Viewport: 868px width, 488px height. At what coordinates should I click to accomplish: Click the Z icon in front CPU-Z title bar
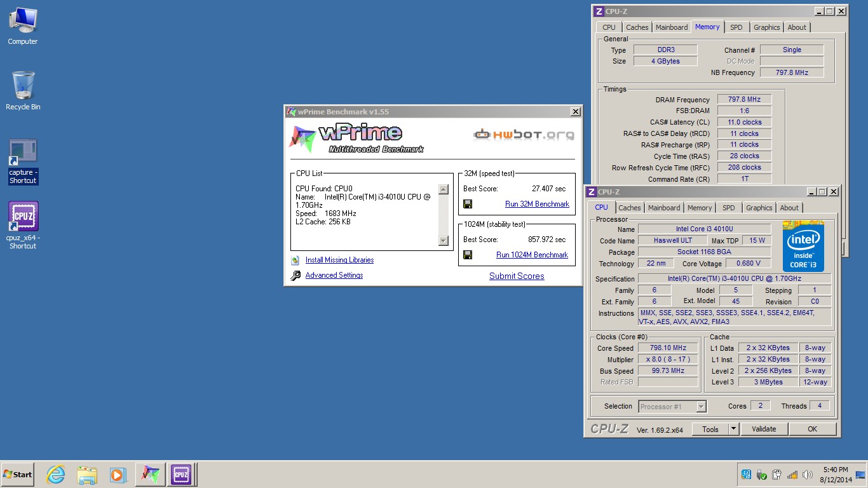(591, 192)
